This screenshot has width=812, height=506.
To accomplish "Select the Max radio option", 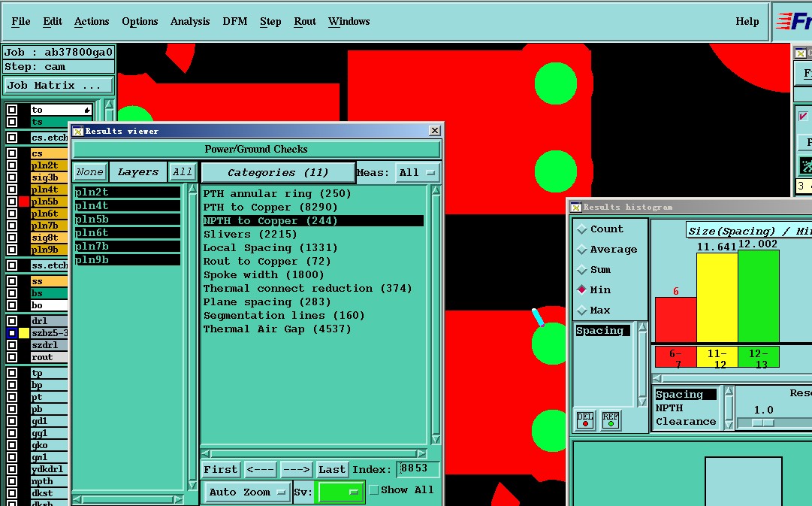I will pos(582,310).
